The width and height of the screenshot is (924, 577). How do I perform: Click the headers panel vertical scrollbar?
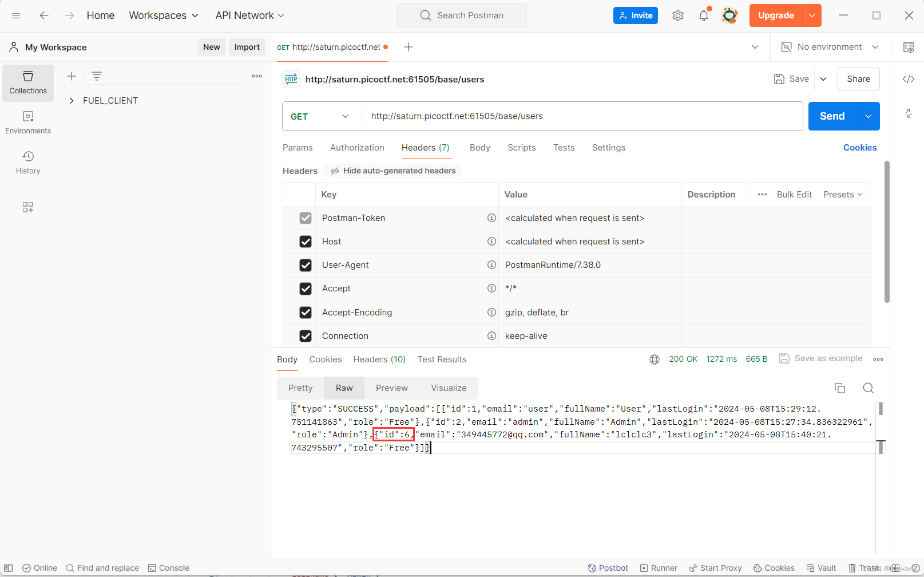(x=887, y=232)
